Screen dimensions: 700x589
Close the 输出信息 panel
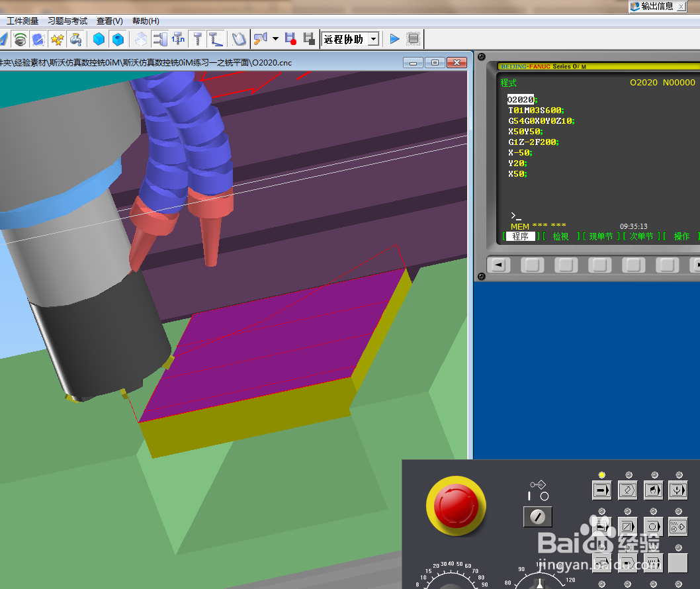(x=681, y=6)
